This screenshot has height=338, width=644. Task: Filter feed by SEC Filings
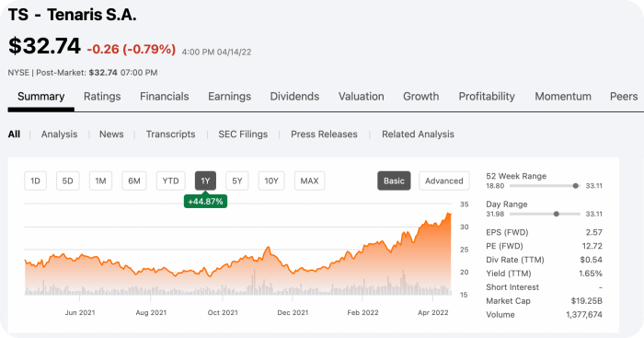pyautogui.click(x=243, y=134)
